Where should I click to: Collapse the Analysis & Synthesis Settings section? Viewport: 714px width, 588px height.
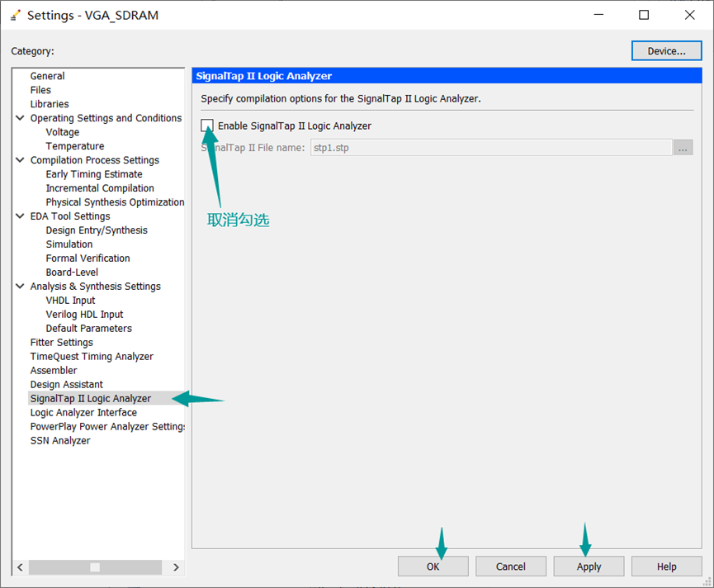19,286
